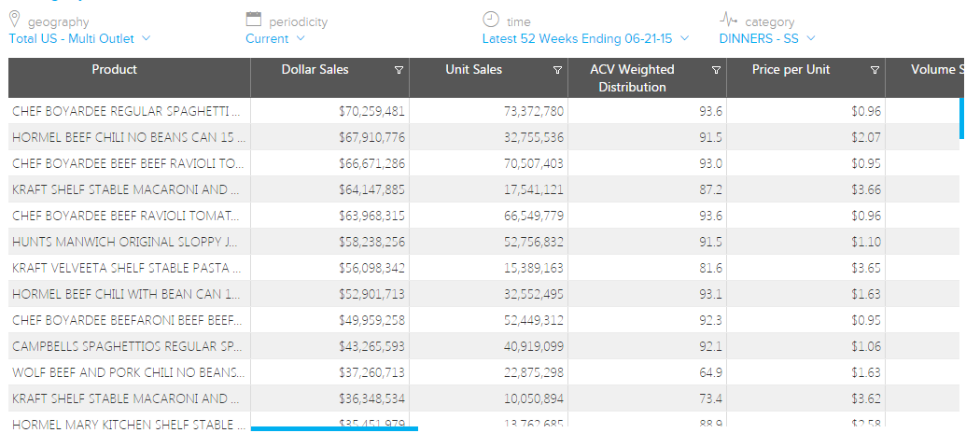Select the Chef Boyardee Regular Spaghetti row

pos(130,111)
